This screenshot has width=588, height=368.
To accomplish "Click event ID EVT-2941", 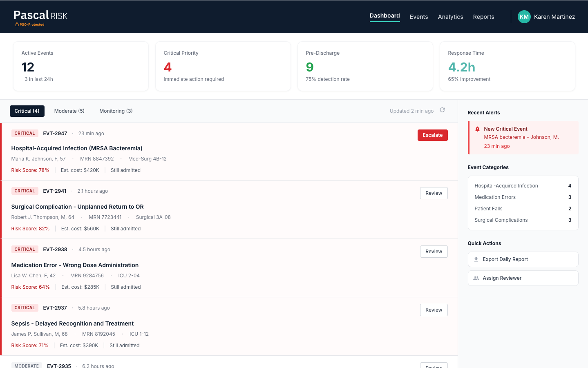I will coord(55,191).
